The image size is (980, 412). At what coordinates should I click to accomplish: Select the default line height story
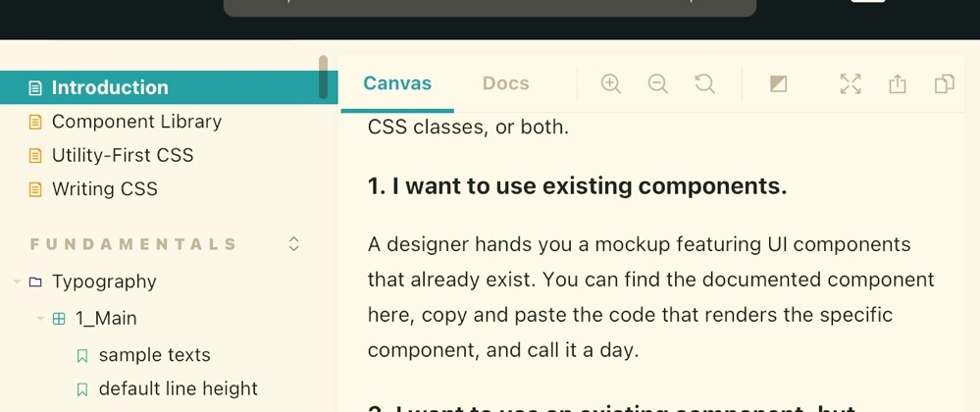click(x=178, y=388)
